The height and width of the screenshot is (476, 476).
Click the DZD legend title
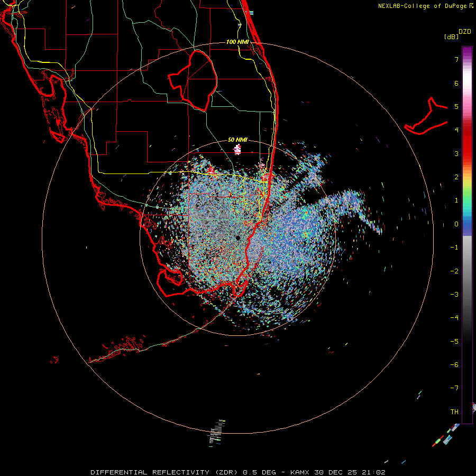(x=464, y=32)
